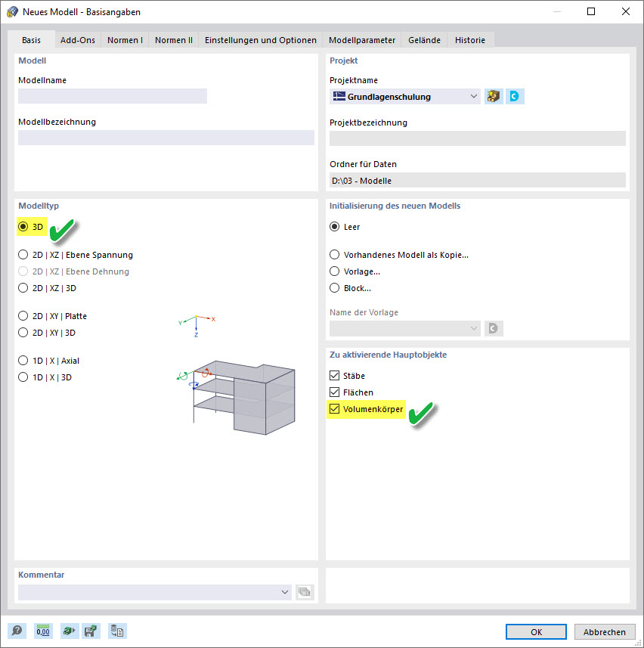Viewport: 644px width, 648px height.
Task: Open the Gelände tab
Action: 424,40
